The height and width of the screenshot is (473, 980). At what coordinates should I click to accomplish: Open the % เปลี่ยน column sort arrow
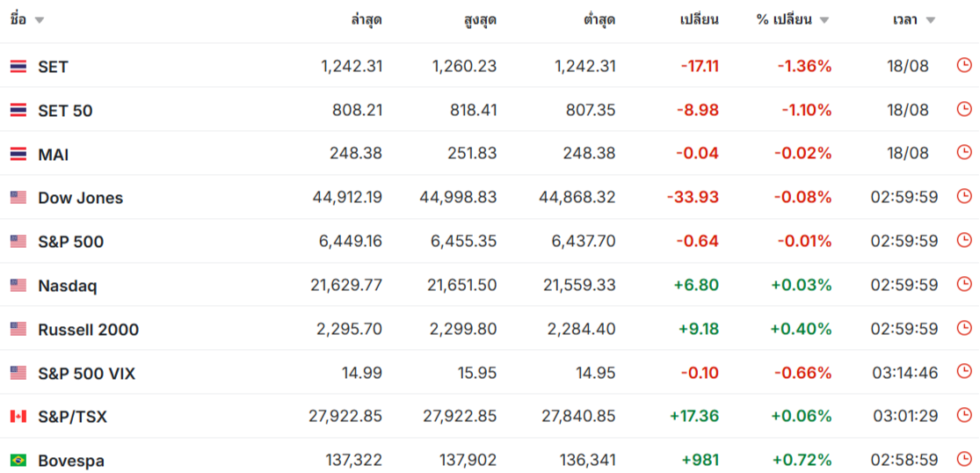pyautogui.click(x=824, y=20)
